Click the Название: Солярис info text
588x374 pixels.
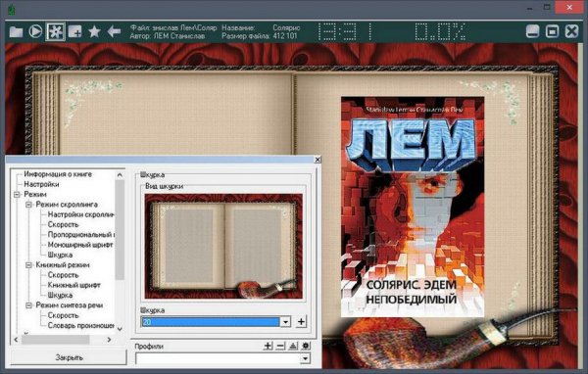coord(261,27)
